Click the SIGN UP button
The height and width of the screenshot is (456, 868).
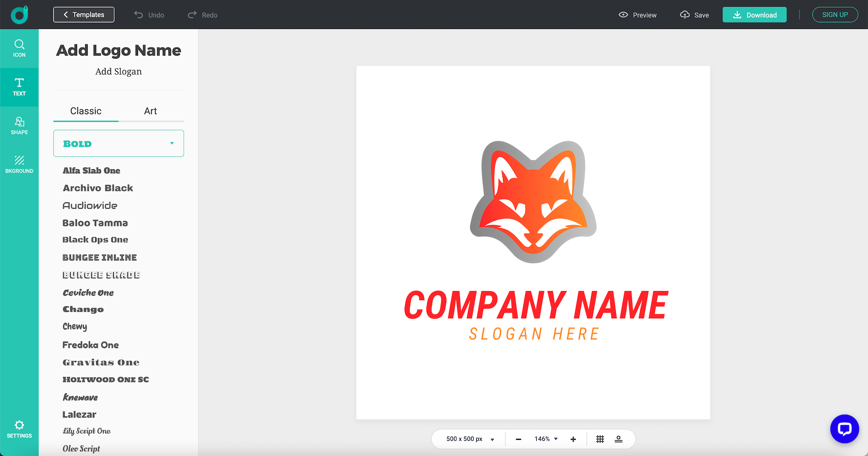click(x=835, y=15)
